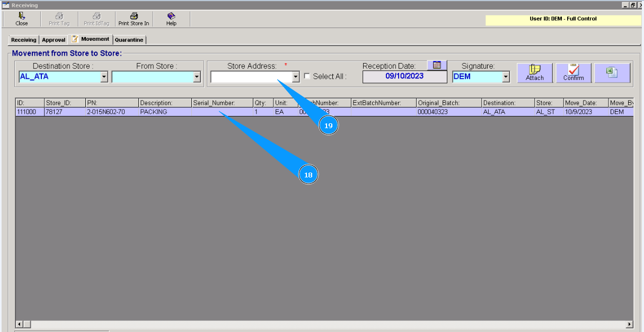Click the Serial_Number column header
The width and height of the screenshot is (644, 332).
coord(222,103)
